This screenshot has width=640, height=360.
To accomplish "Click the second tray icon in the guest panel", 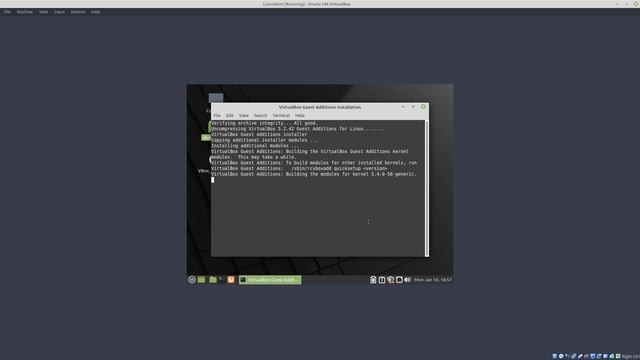I will [x=382, y=280].
